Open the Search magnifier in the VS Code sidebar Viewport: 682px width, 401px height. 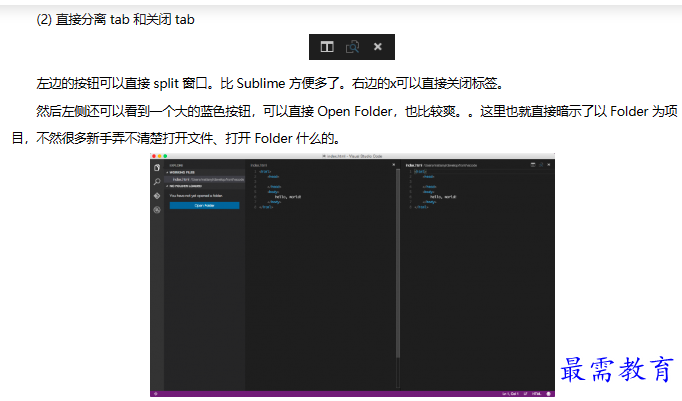point(157,182)
